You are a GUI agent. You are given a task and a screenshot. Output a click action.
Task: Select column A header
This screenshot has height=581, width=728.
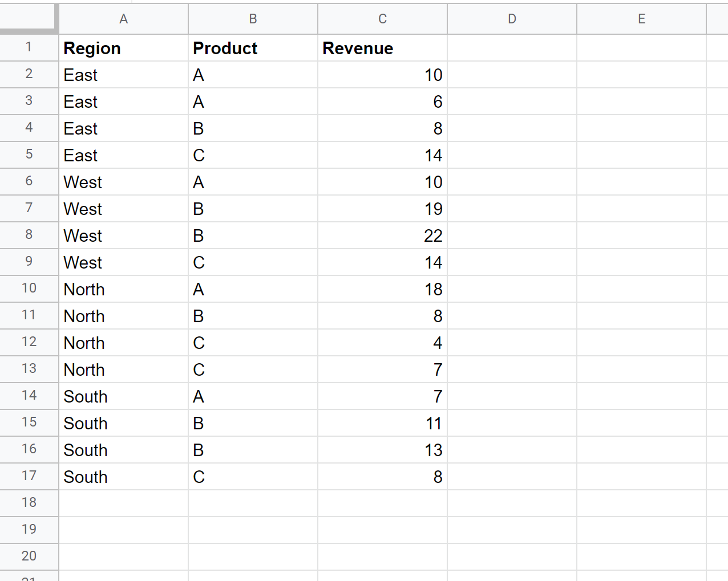[x=123, y=19]
